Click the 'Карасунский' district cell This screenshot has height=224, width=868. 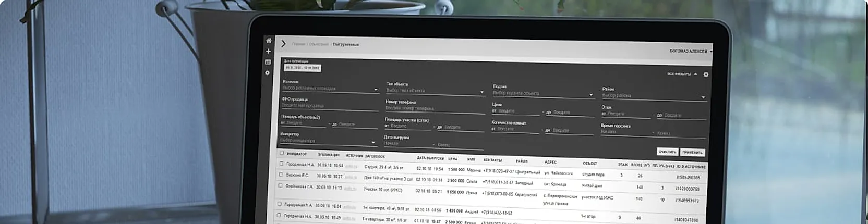526,194
